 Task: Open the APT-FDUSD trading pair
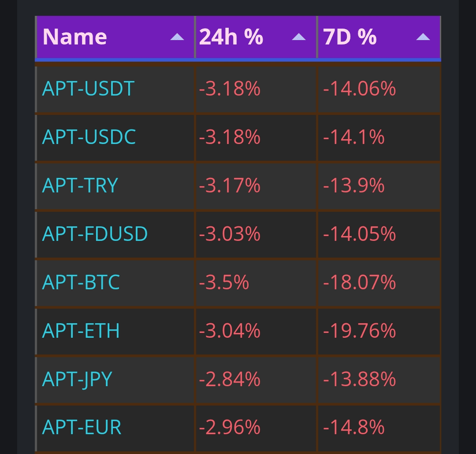(95, 234)
